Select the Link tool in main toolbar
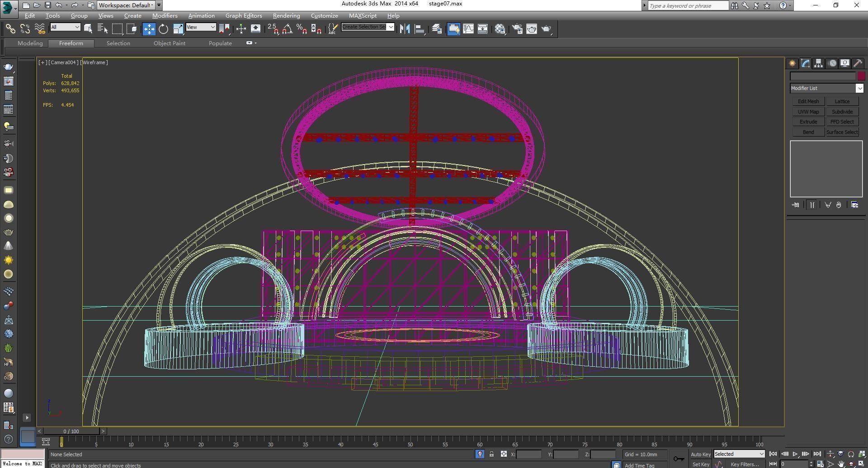Screen dimensions: 868x468 click(x=10, y=29)
